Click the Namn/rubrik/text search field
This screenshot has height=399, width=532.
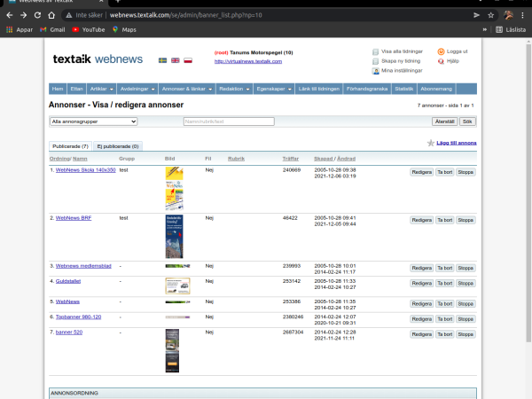pyautogui.click(x=229, y=121)
